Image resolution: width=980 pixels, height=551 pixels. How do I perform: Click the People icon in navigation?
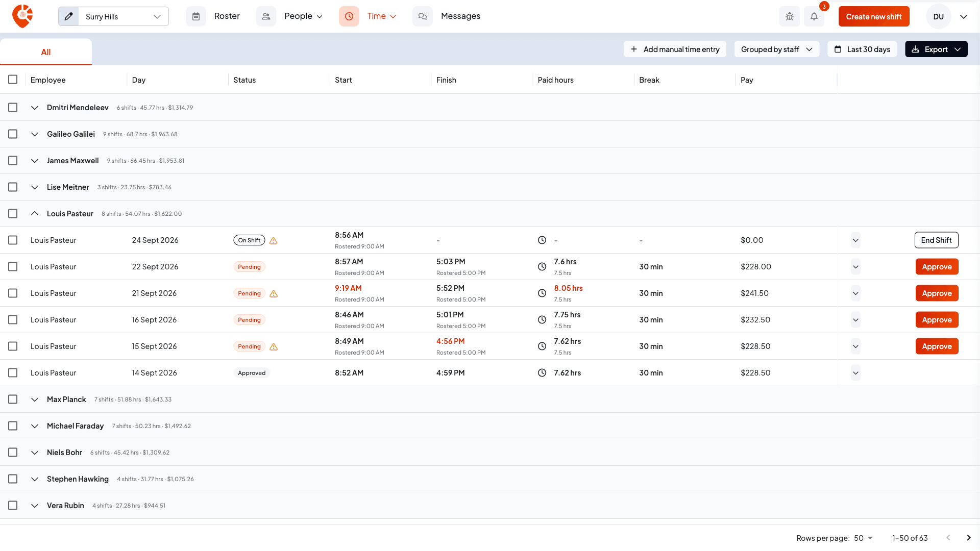[x=266, y=16]
